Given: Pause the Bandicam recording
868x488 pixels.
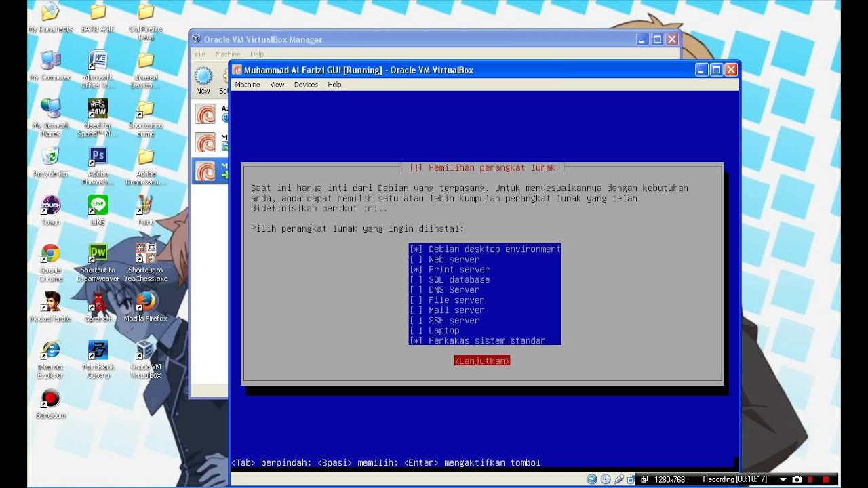Looking at the screenshot, I should click(810, 479).
